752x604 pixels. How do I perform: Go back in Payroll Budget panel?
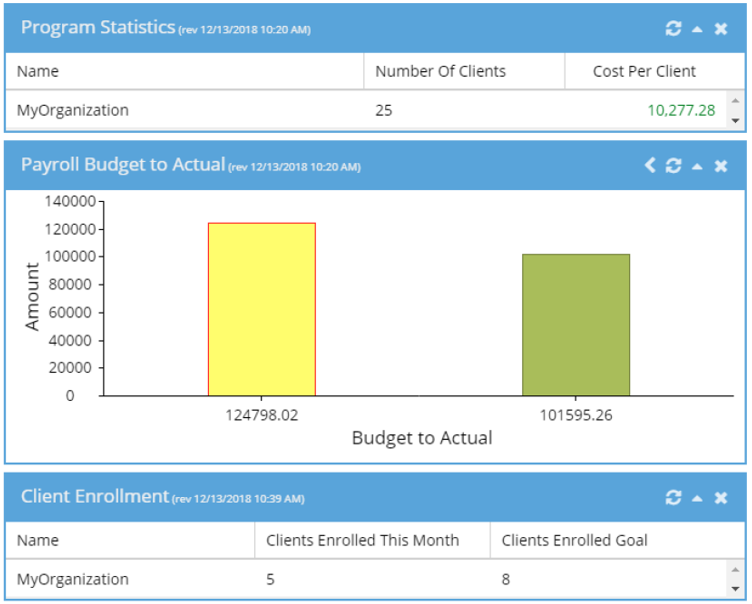coord(650,166)
